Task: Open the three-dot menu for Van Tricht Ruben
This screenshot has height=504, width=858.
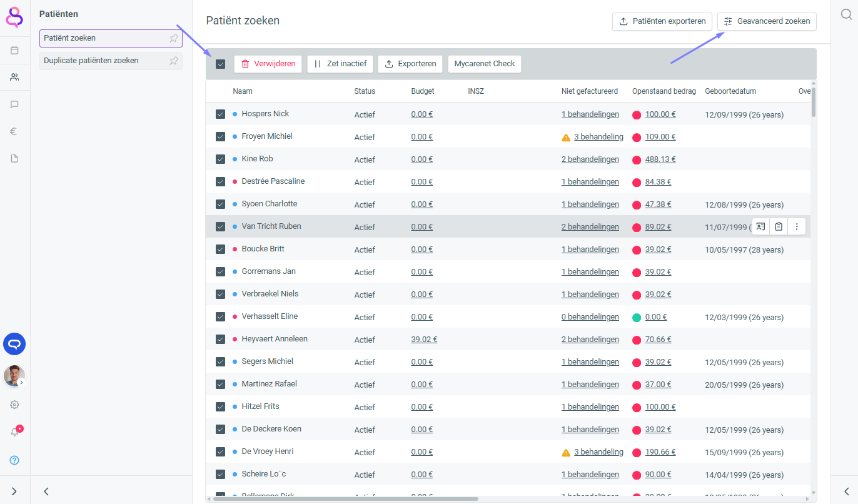Action: tap(797, 226)
